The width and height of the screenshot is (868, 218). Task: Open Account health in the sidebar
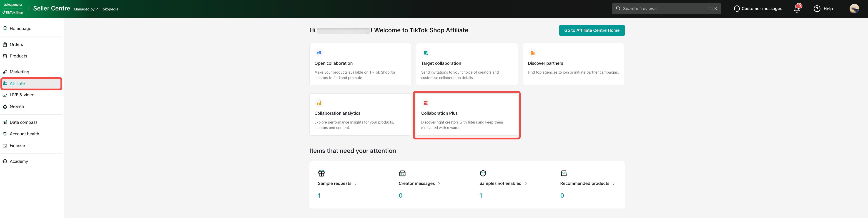click(24, 134)
